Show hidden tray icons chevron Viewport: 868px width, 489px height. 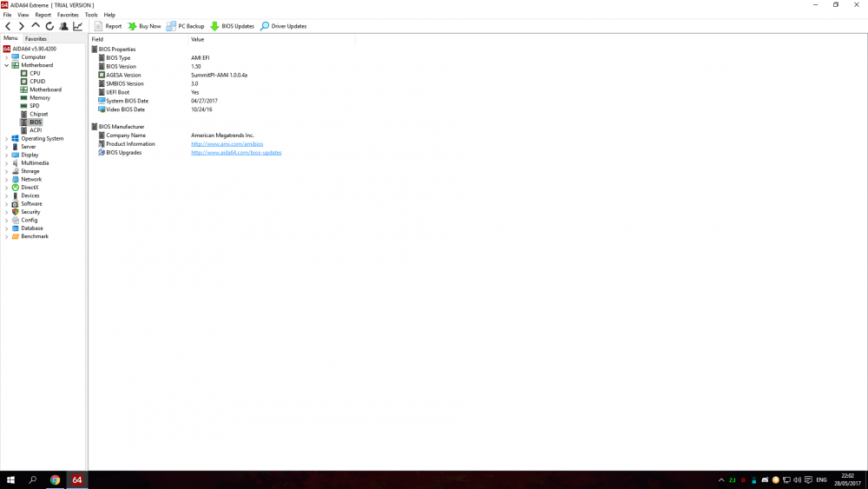tap(721, 480)
